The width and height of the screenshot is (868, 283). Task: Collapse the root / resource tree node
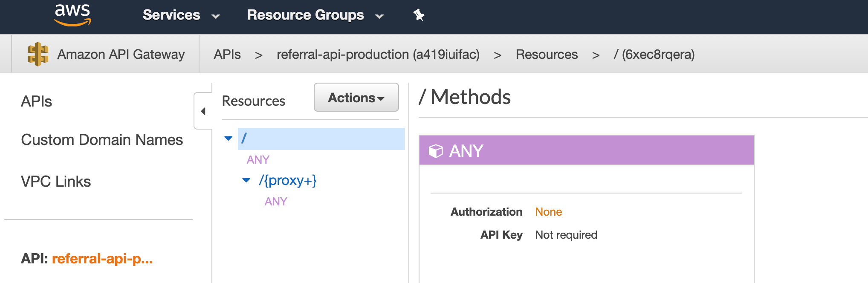coord(229,139)
